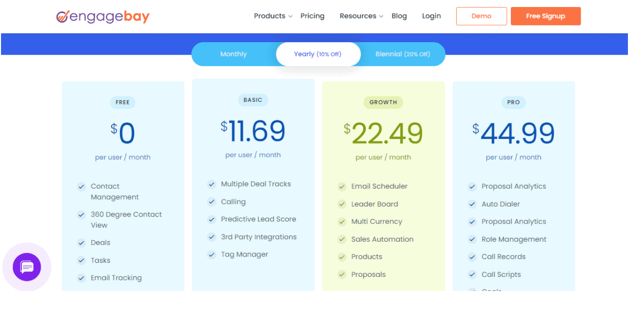Expand the Resources dropdown chevron

[381, 17]
